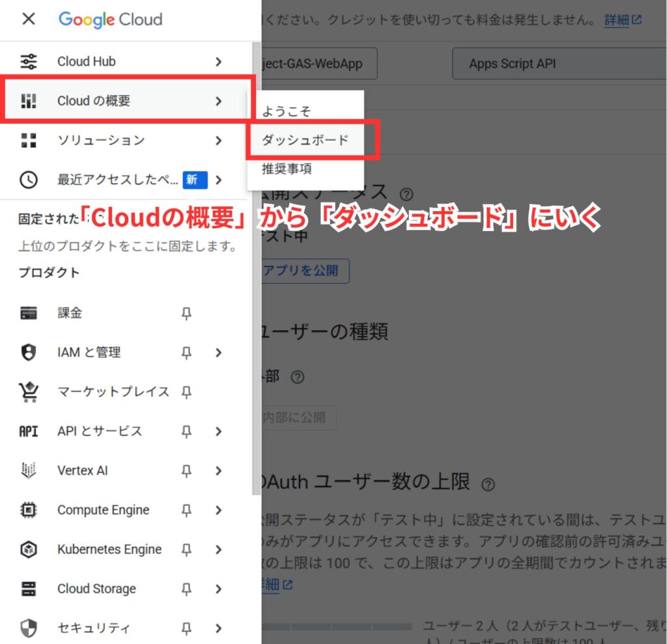
Task: Select 推奨事項 in the submenu
Action: pyautogui.click(x=305, y=169)
